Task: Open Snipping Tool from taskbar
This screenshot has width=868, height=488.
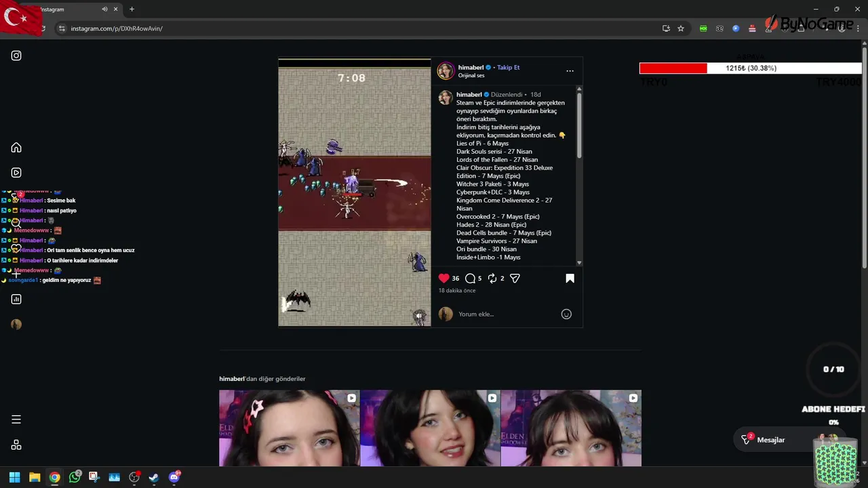Action: click(x=94, y=477)
